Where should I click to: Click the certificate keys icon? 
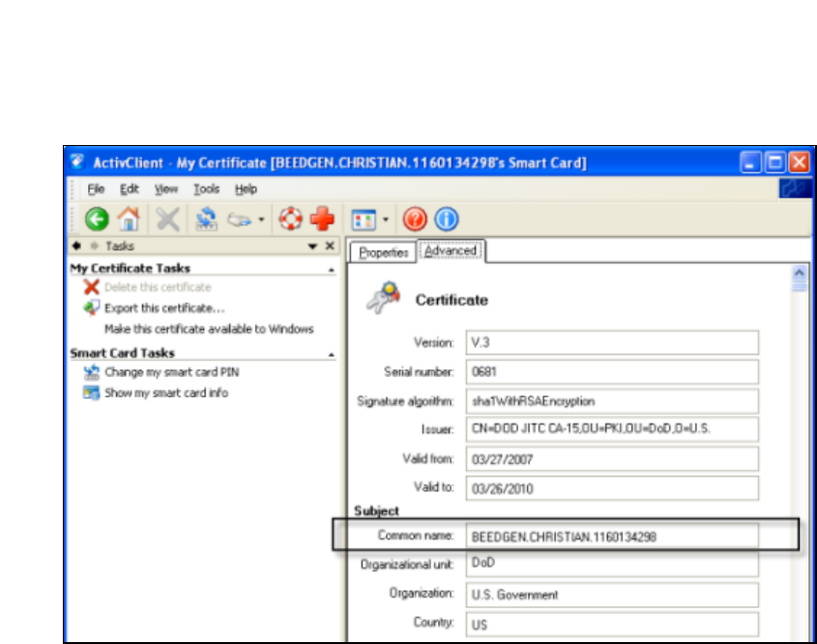[x=384, y=298]
